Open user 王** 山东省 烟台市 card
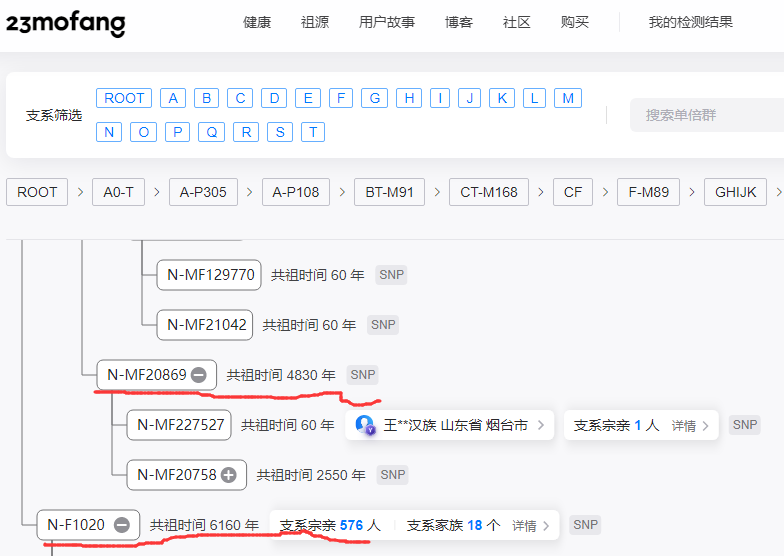 point(450,425)
